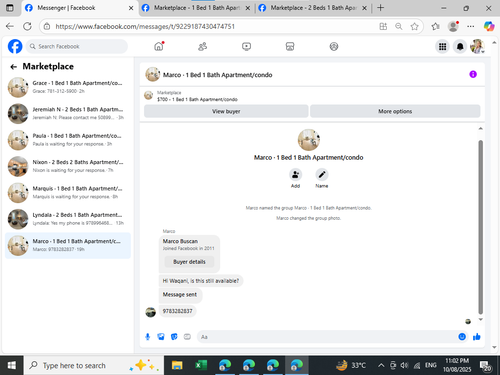The width and height of the screenshot is (500, 375).
Task: Open the Nixon 2 Beds 2 Baths conversation
Action: pos(68,166)
